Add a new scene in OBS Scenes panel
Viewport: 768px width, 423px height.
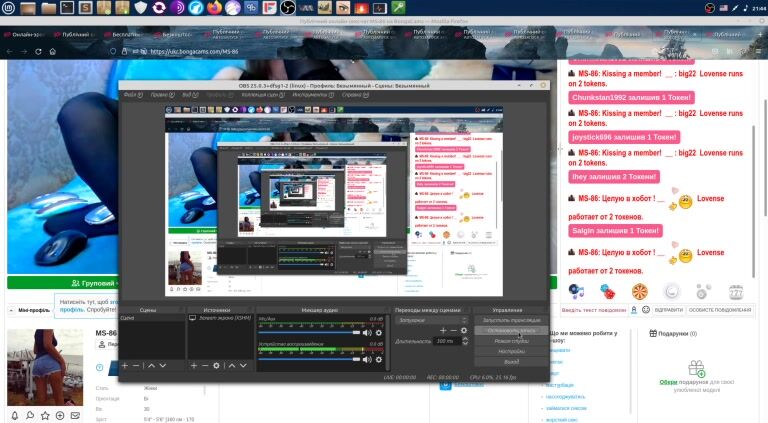click(x=124, y=366)
